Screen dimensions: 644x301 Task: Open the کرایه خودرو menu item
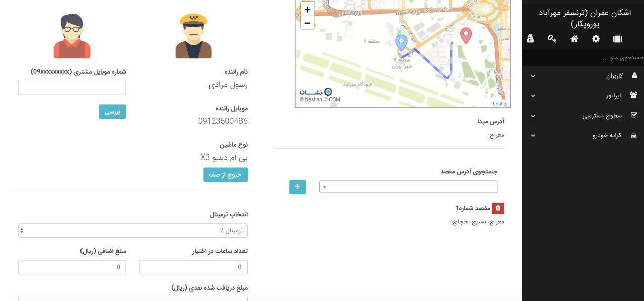[x=583, y=135]
